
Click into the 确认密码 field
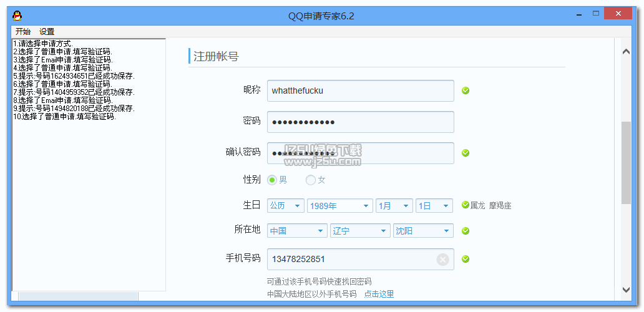pyautogui.click(x=361, y=153)
